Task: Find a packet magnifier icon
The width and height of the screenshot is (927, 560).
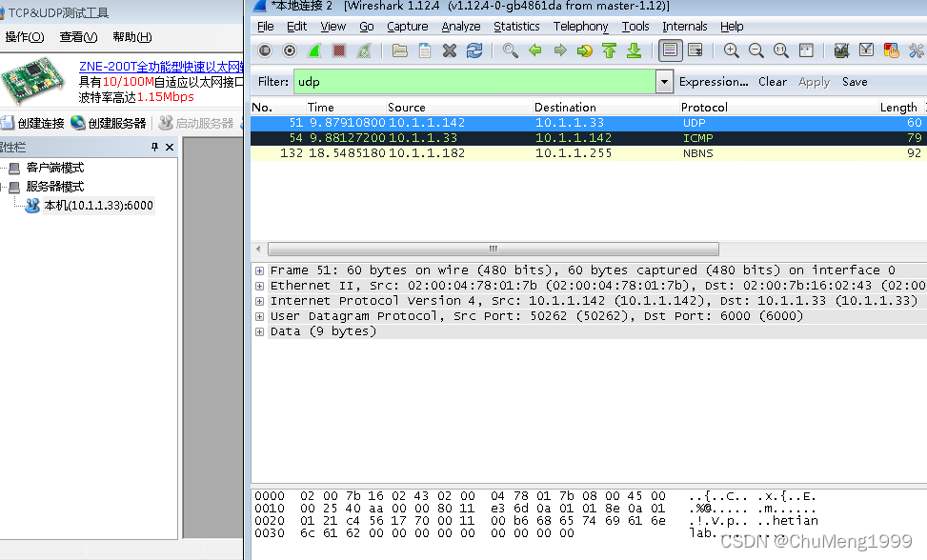Action: coord(511,50)
